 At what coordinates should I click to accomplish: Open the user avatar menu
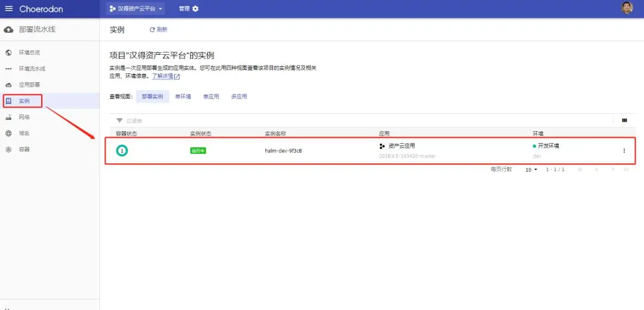point(627,8)
